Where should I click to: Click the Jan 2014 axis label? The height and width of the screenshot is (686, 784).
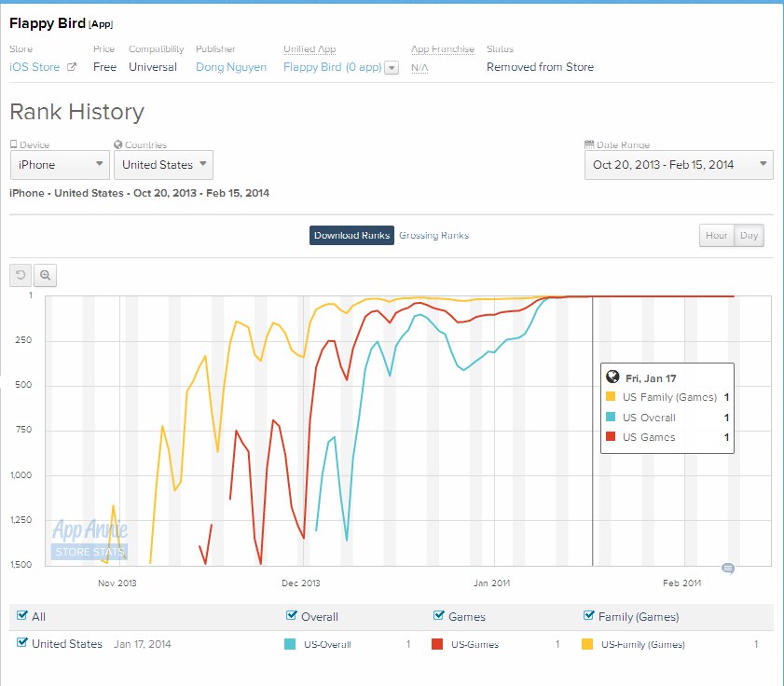tap(492, 583)
